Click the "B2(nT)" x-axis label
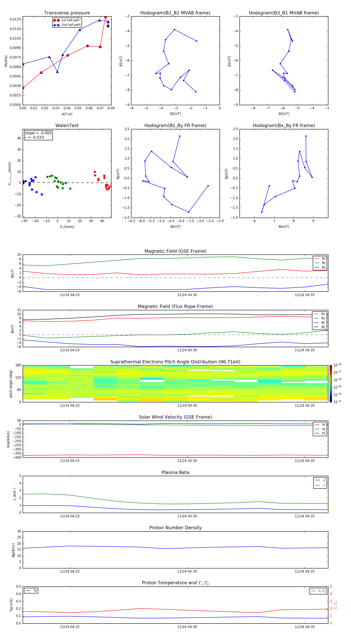 pos(175,114)
